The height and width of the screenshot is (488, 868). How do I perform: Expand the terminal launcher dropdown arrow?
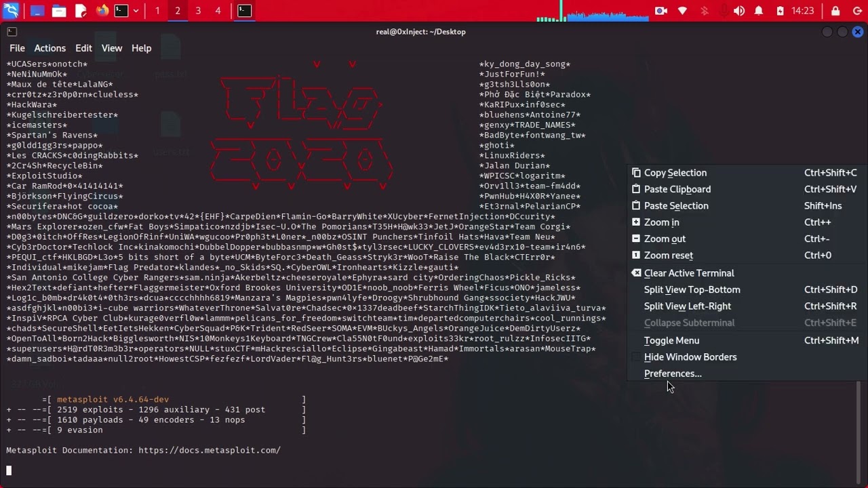point(136,11)
